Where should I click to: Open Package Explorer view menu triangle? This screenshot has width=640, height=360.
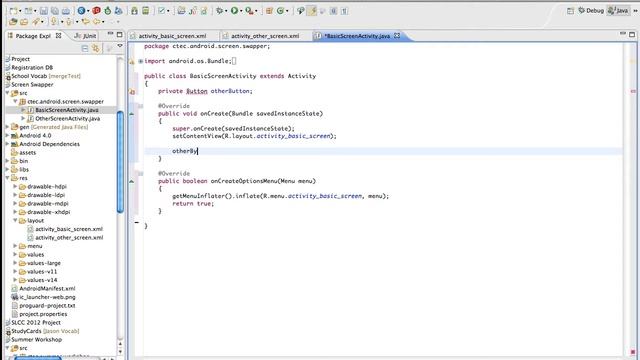point(120,46)
